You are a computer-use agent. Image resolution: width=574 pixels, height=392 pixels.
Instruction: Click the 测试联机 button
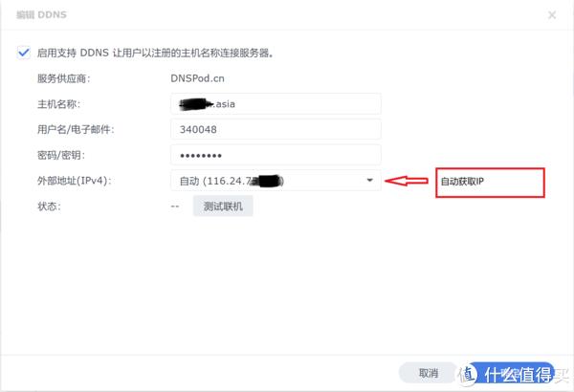click(x=223, y=207)
